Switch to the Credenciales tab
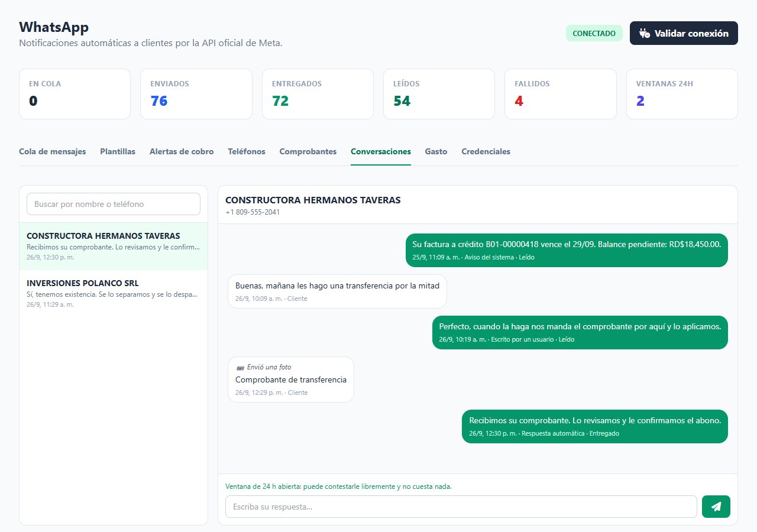Screen dimensions: 757x532 pos(486,151)
